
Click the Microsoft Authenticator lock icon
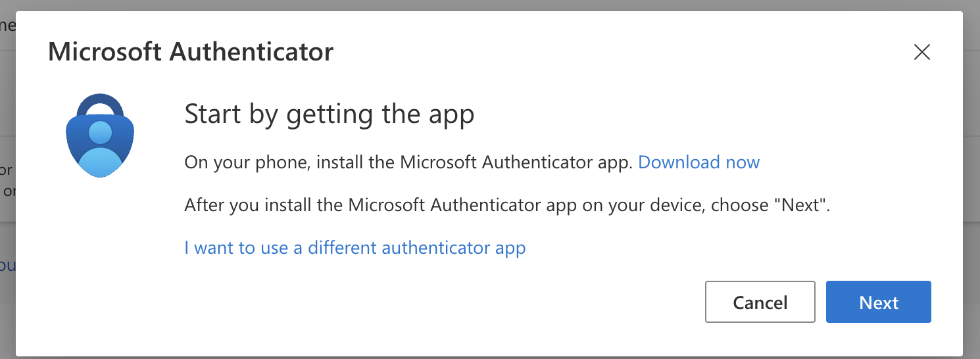99,136
